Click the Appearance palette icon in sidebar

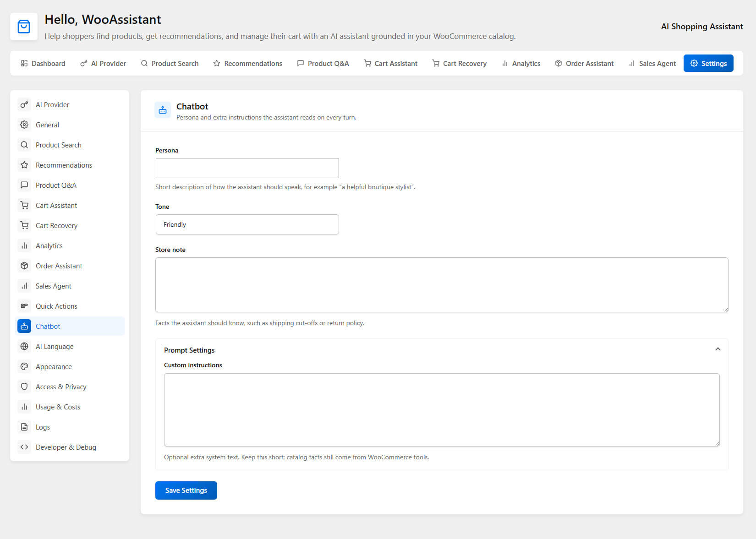[24, 366]
